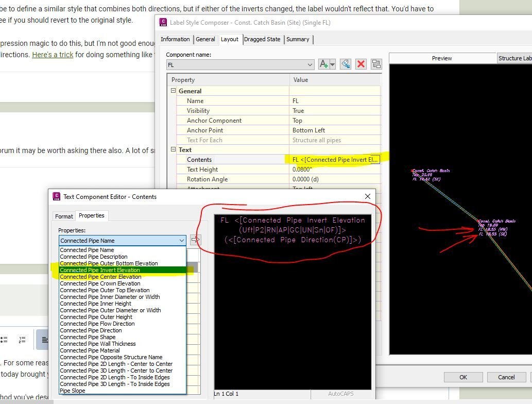Insert property using the arrow button
Image resolution: width=532 pixels, height=404 pixels.
click(x=195, y=240)
